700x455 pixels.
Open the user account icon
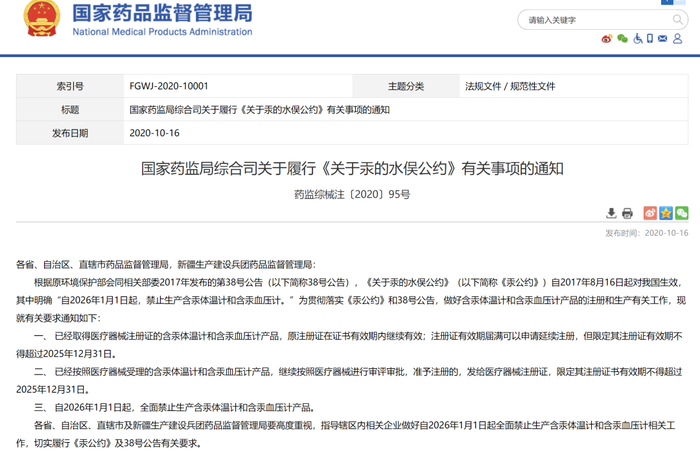(678, 39)
